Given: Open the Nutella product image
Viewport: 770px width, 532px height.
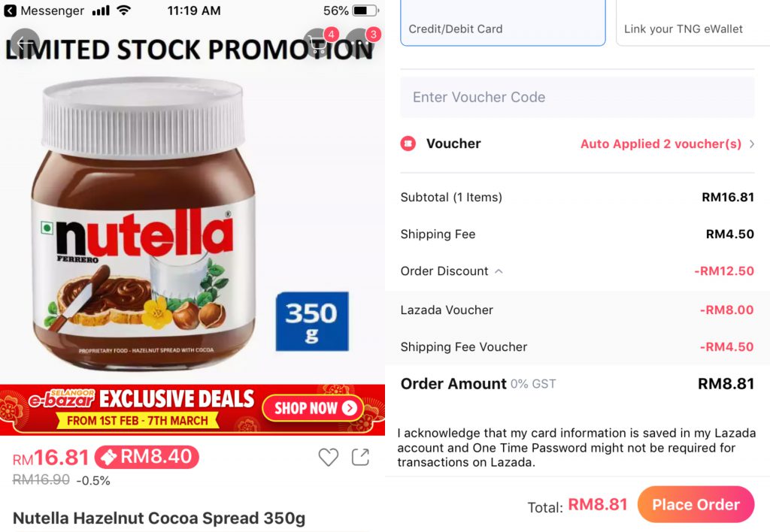Looking at the screenshot, I should [x=143, y=225].
